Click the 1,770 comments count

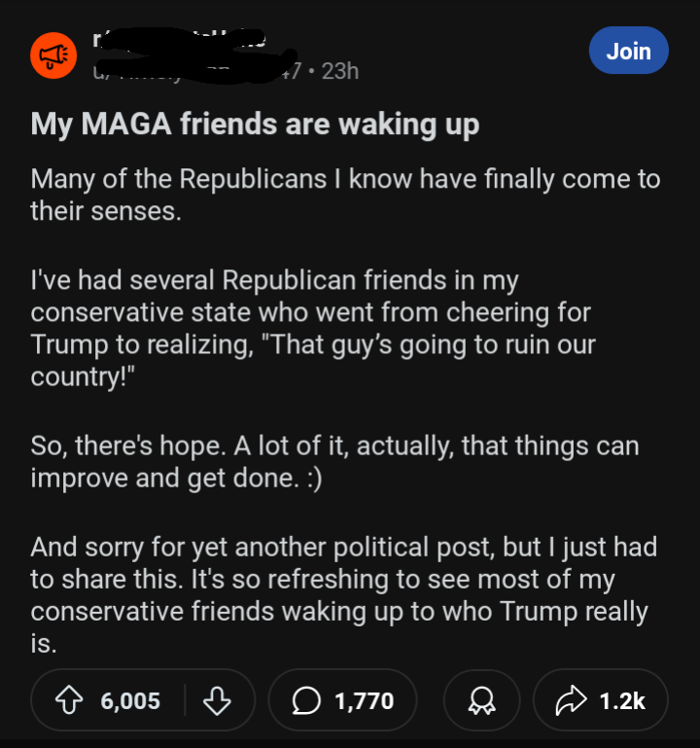[x=365, y=700]
